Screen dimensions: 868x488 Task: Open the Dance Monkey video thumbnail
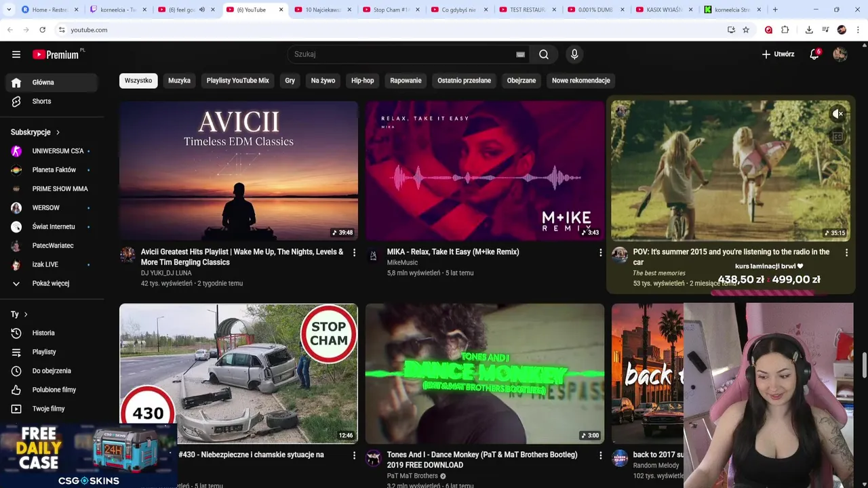tap(485, 373)
